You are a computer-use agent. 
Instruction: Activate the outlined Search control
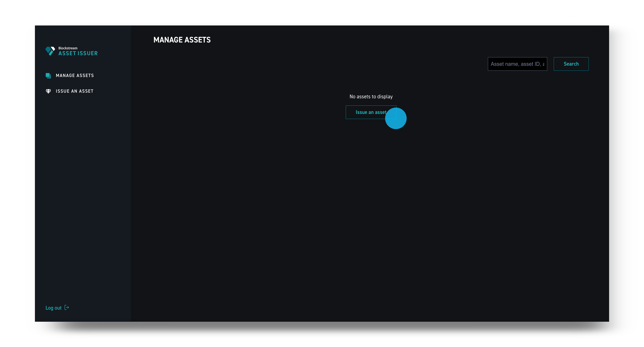571,64
